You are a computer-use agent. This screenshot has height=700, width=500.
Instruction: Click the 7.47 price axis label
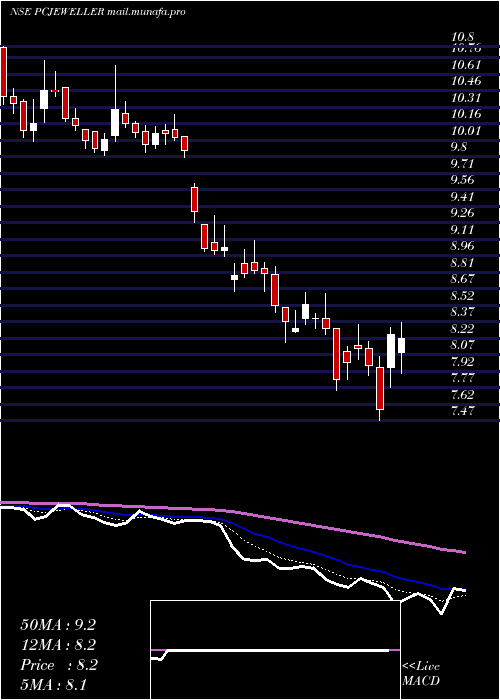[x=462, y=410]
